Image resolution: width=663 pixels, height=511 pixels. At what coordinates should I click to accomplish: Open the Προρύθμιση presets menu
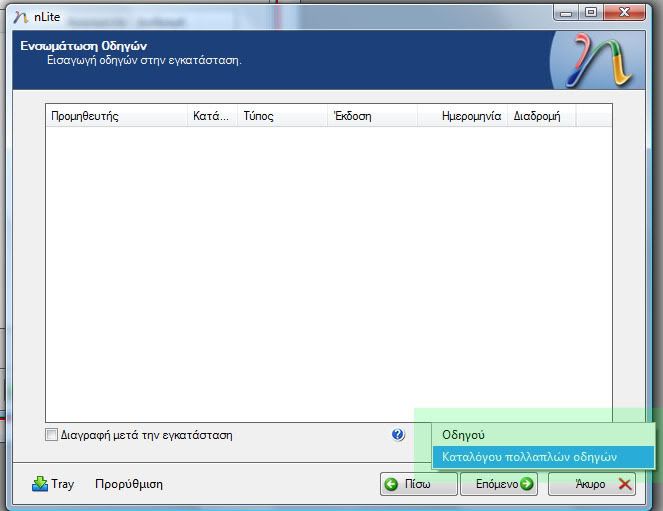[128, 484]
